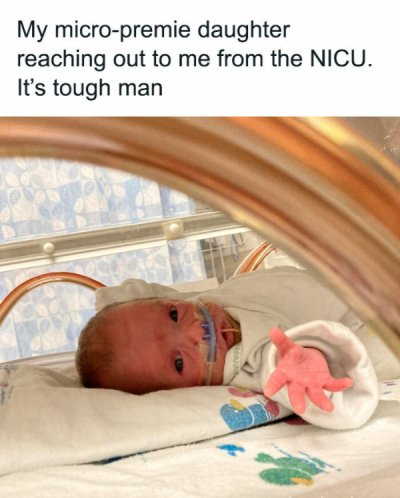Click the caption text 'My micro-premie daughter'
Image resolution: width=400 pixels, height=498 pixels.
click(x=154, y=31)
